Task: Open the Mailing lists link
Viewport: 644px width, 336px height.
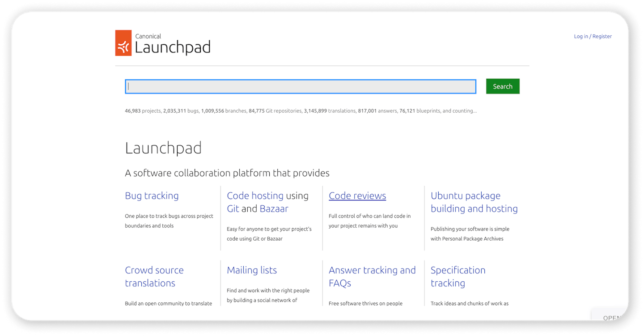Action: click(x=252, y=270)
